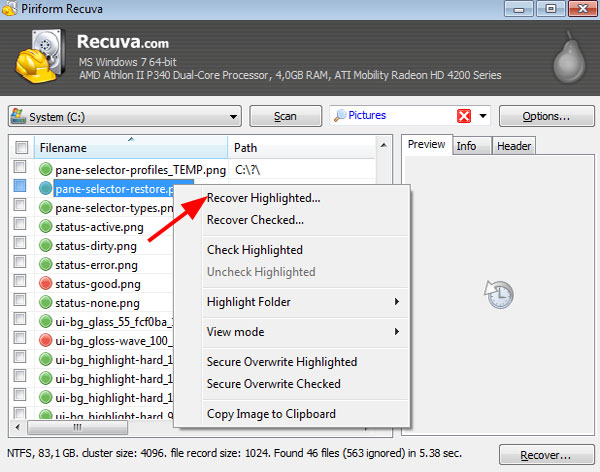The width and height of the screenshot is (600, 472).
Task: Switch to the Header tab
Action: coord(514,146)
